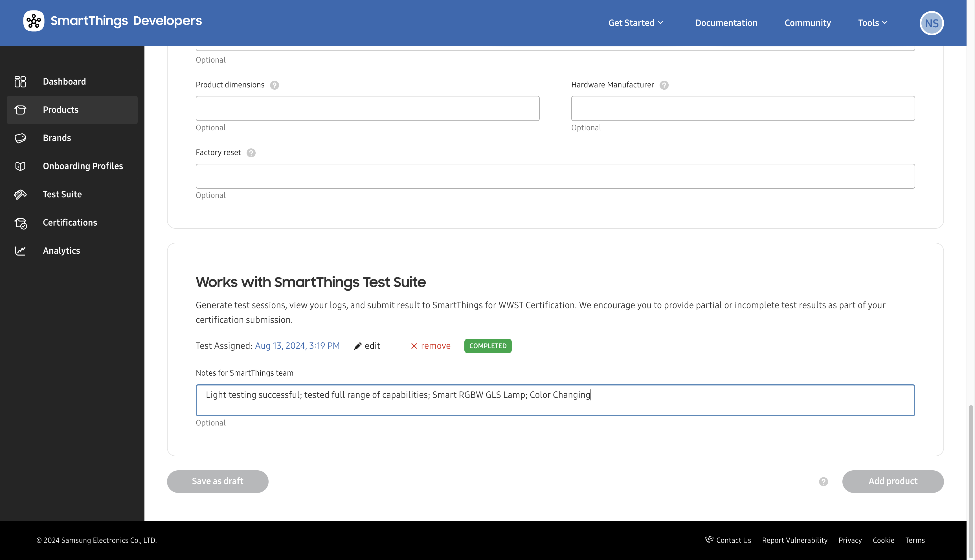
Task: Select the Brands tag icon
Action: pos(20,138)
